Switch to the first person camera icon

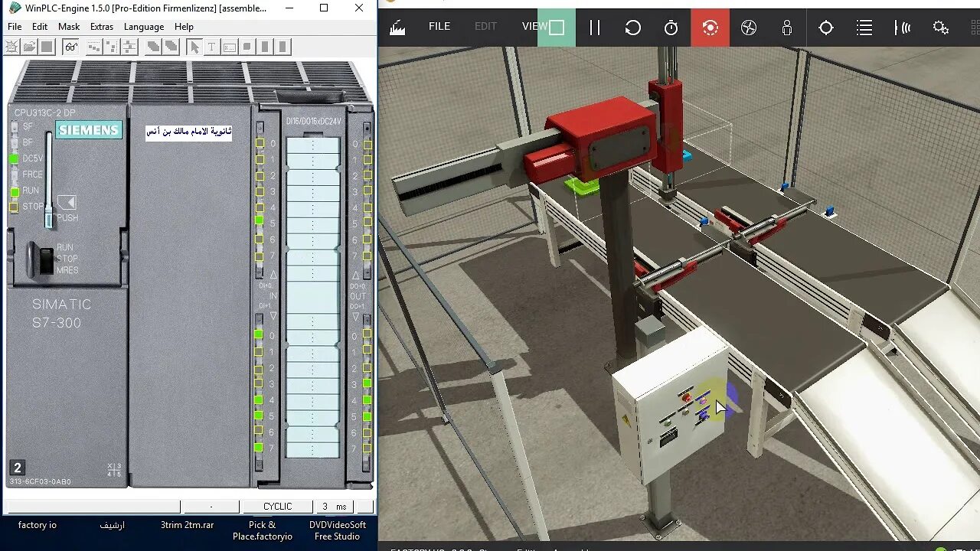[x=787, y=28]
